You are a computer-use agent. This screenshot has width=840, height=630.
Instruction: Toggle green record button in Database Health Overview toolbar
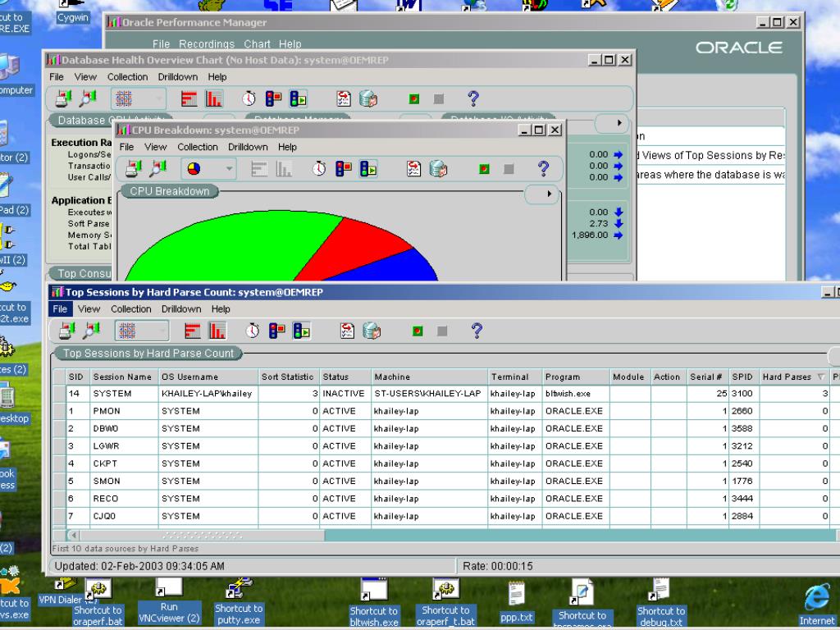point(414,98)
